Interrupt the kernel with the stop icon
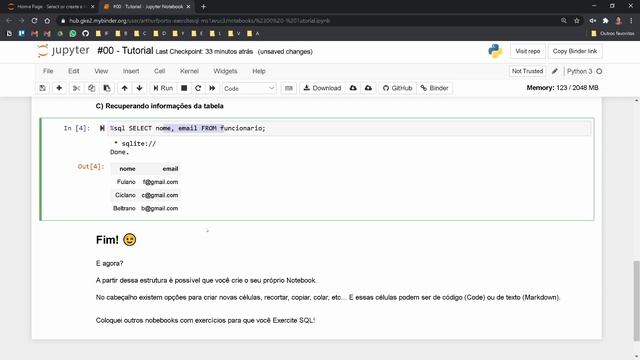Screen dimensions: 640x360 pos(184,88)
